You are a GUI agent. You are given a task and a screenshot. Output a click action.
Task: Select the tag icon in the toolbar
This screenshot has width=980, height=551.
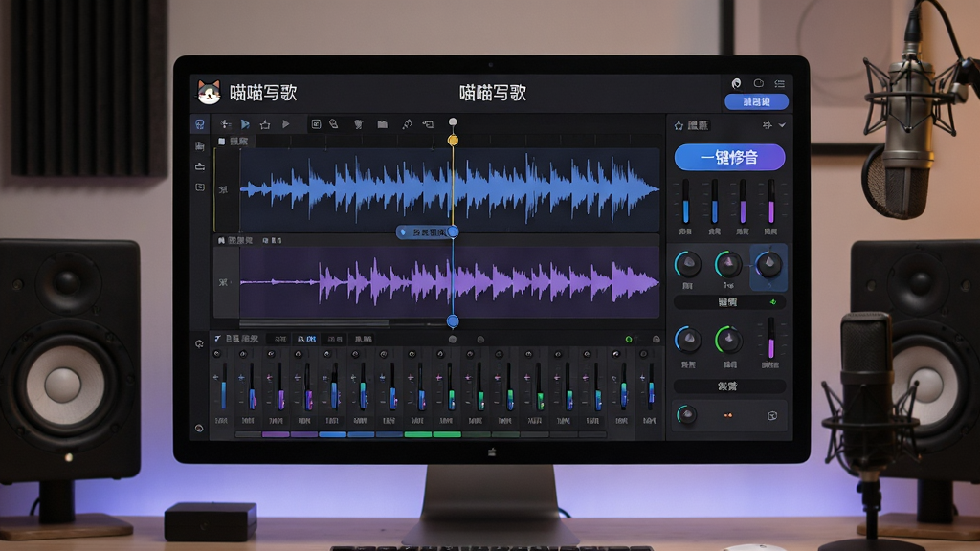pyautogui.click(x=334, y=124)
